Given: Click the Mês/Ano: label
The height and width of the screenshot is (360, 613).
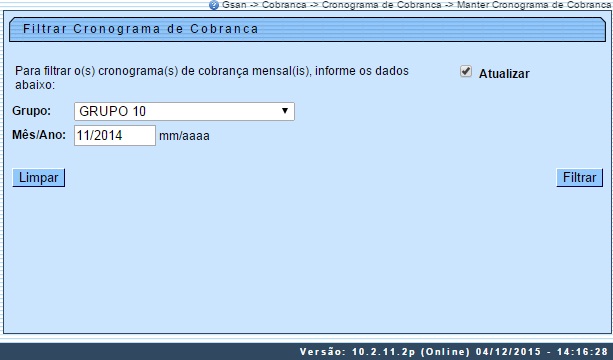Looking at the screenshot, I should click(x=39, y=135).
